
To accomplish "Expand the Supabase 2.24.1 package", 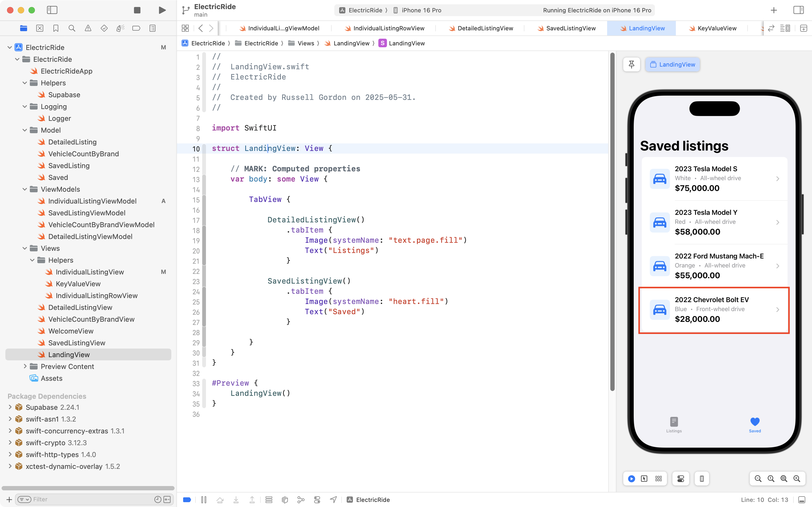I will [x=10, y=407].
